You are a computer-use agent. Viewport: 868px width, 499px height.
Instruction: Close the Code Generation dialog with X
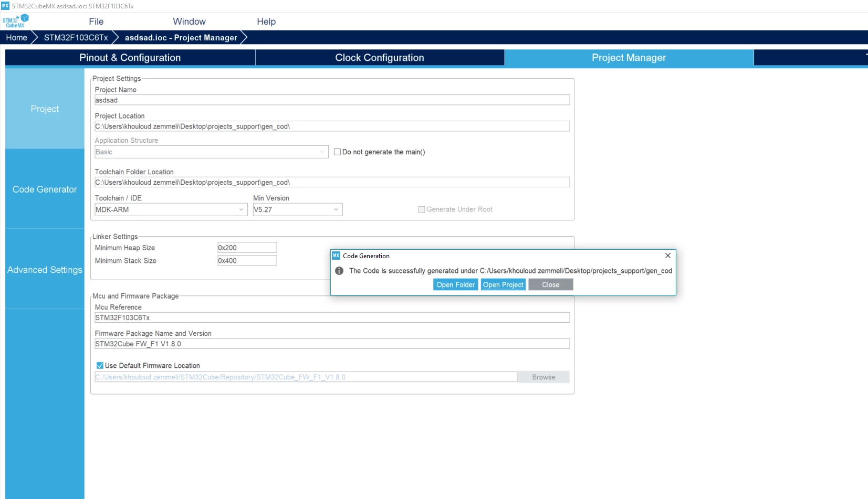pyautogui.click(x=668, y=256)
